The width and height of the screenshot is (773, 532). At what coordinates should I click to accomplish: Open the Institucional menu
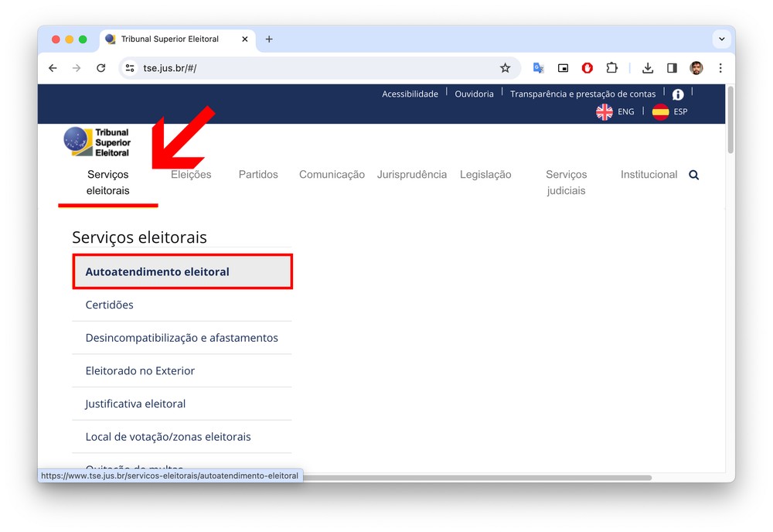pos(649,175)
